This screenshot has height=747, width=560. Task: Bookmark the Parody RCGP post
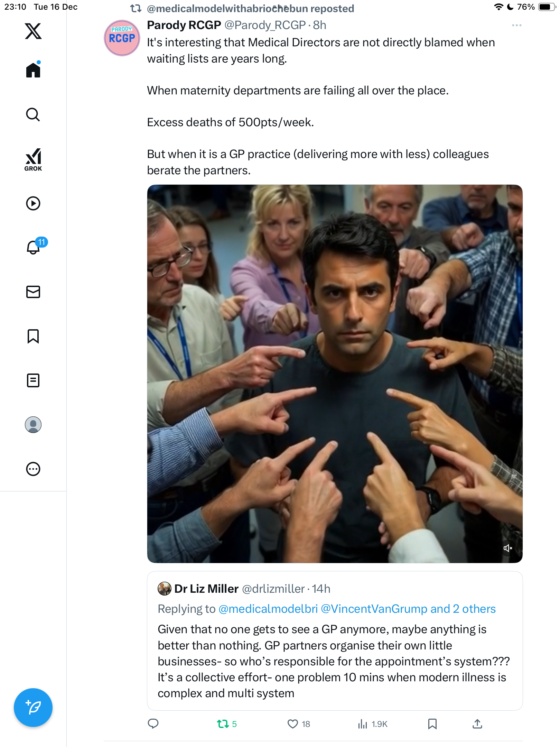click(432, 724)
